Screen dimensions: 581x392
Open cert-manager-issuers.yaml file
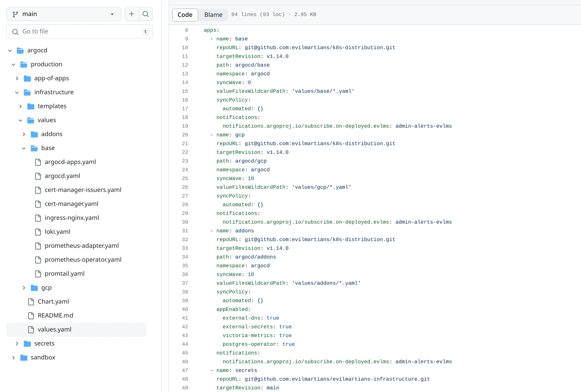tap(83, 190)
